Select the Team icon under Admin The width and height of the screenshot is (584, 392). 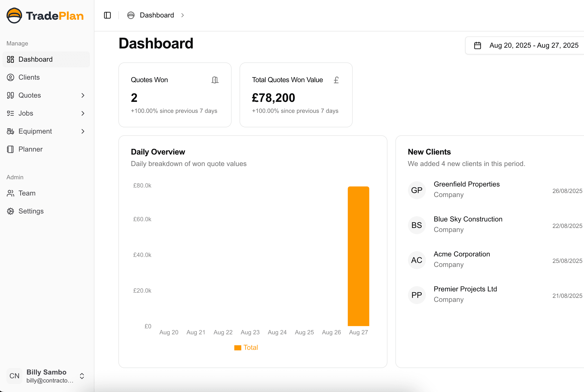point(10,193)
